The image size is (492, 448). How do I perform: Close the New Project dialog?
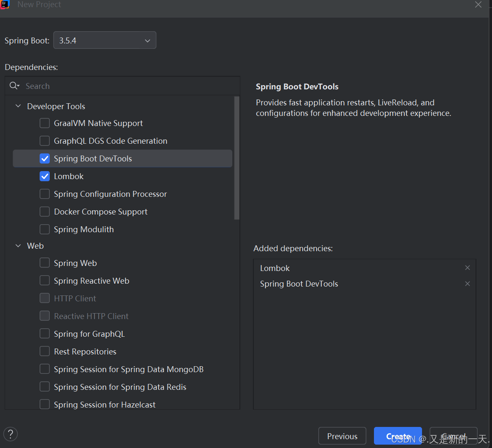tap(478, 5)
